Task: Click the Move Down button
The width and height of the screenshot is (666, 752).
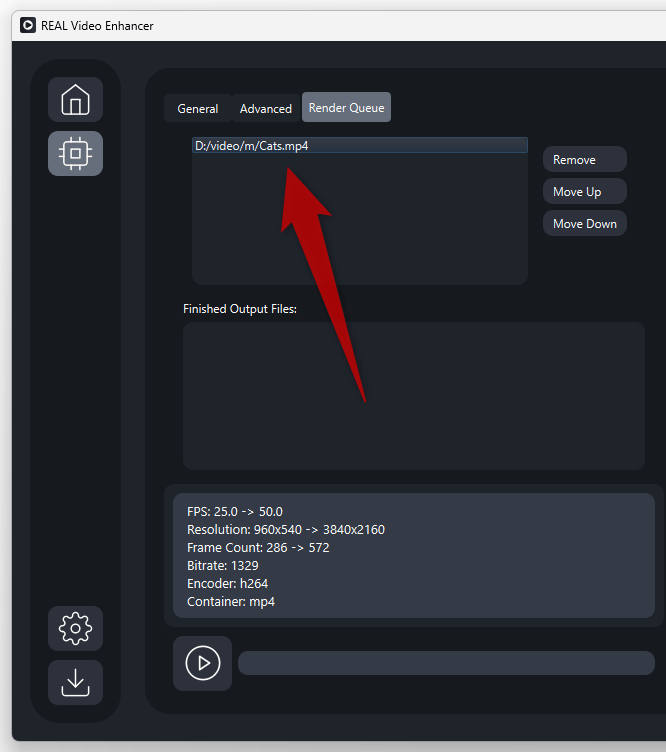Action: pyautogui.click(x=584, y=223)
